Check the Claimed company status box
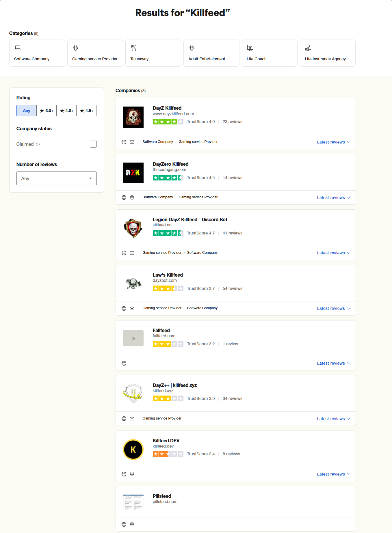This screenshot has width=392, height=533. point(93,144)
